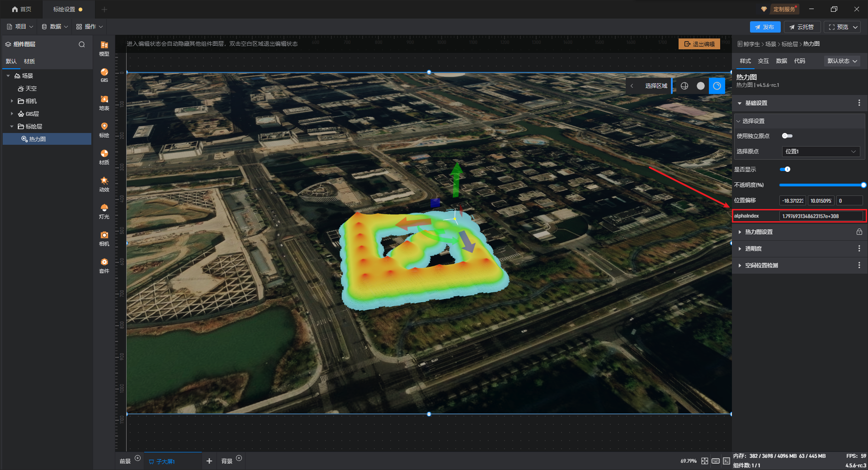
Task: Click the 退出编辑 button
Action: [699, 44]
